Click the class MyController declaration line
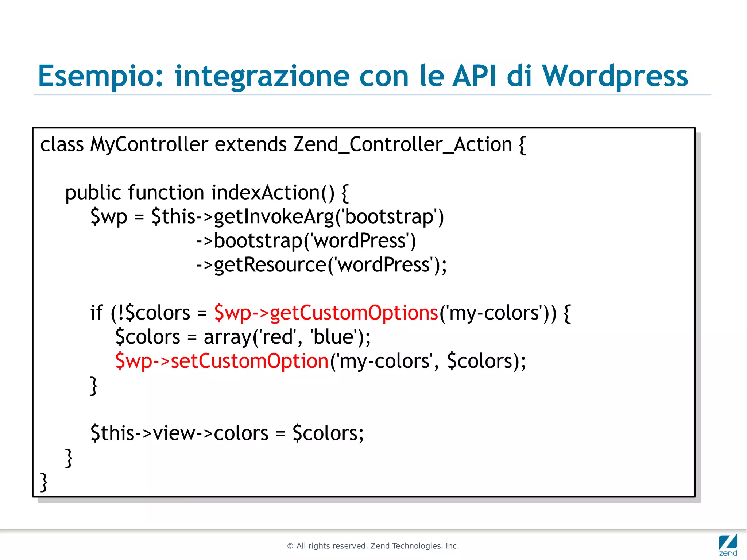 coord(283,144)
